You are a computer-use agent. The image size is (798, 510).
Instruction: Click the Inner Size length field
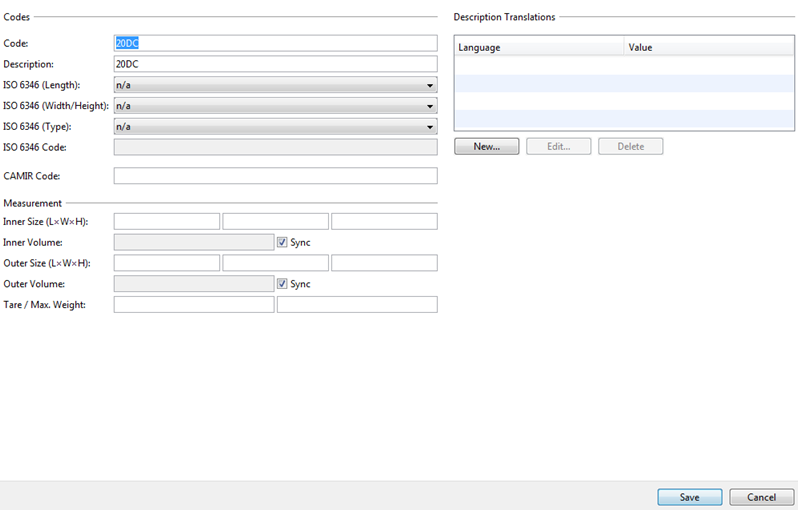coord(166,221)
